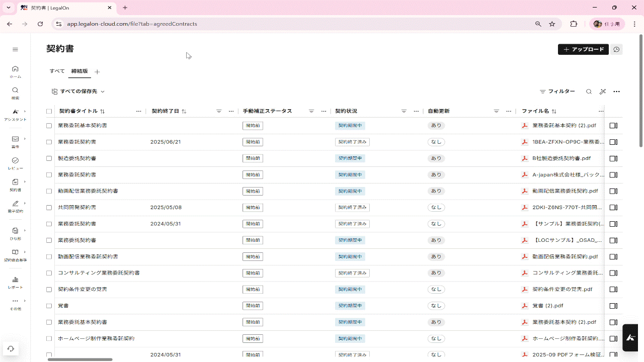Open the レポート sidebar icon
The image size is (644, 362).
pos(15,282)
